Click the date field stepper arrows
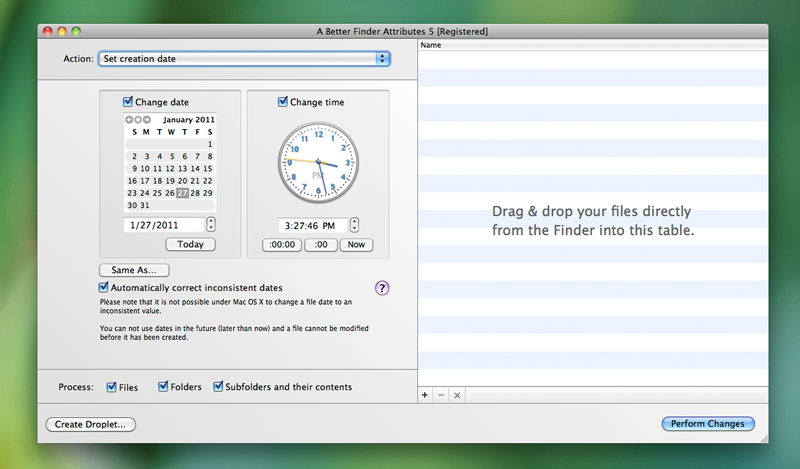Image resolution: width=800 pixels, height=469 pixels. click(x=211, y=225)
